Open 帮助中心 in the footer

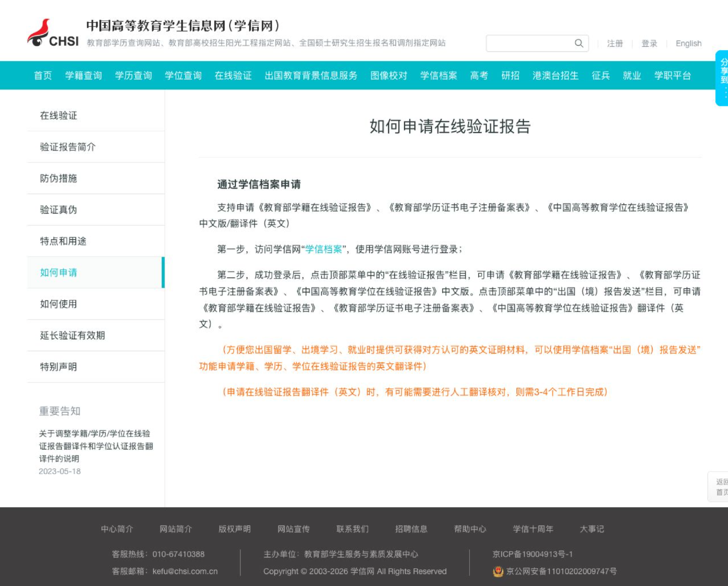(x=470, y=529)
